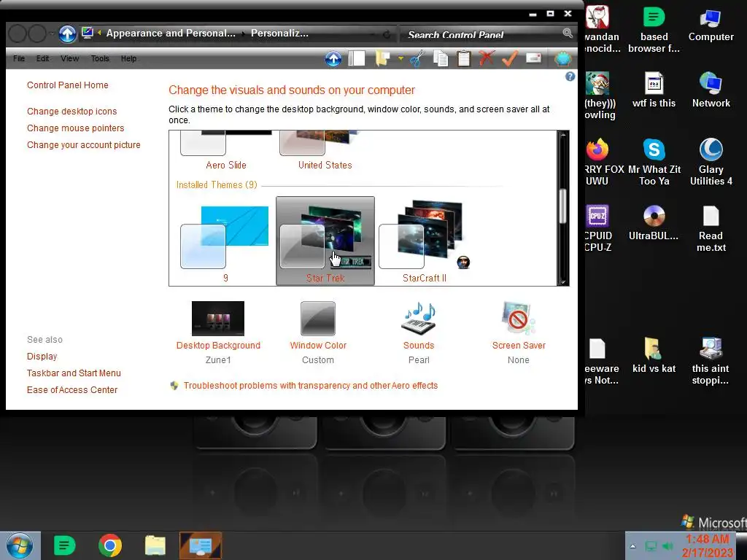This screenshot has width=747, height=560.
Task: Select the Computer desktop icon
Action: (711, 26)
